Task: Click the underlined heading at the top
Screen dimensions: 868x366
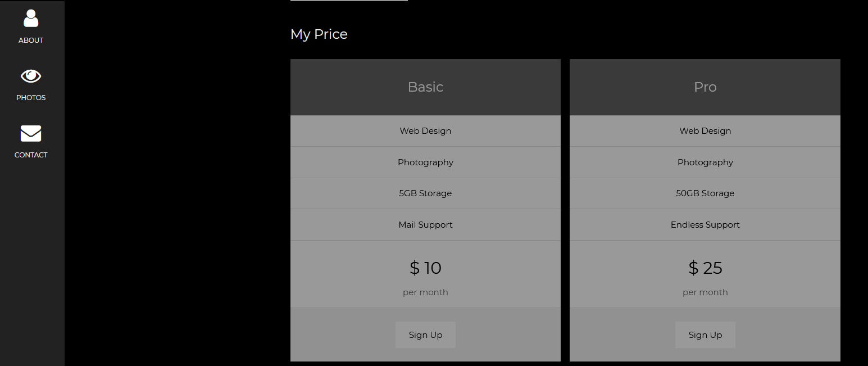Action: click(x=348, y=2)
